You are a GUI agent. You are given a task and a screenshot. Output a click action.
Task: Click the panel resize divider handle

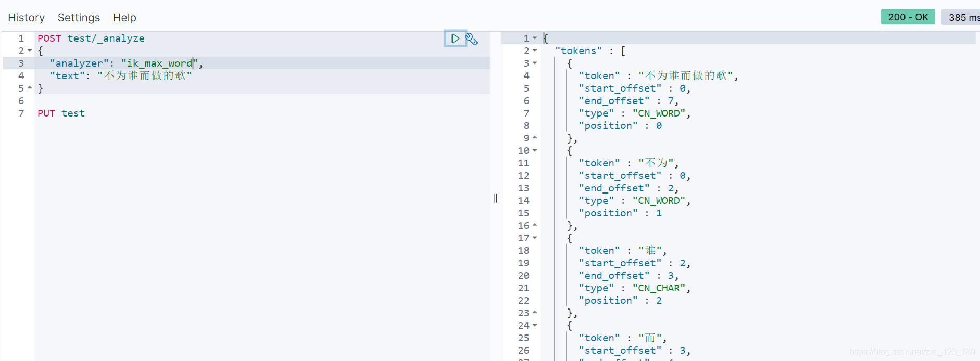tap(495, 198)
